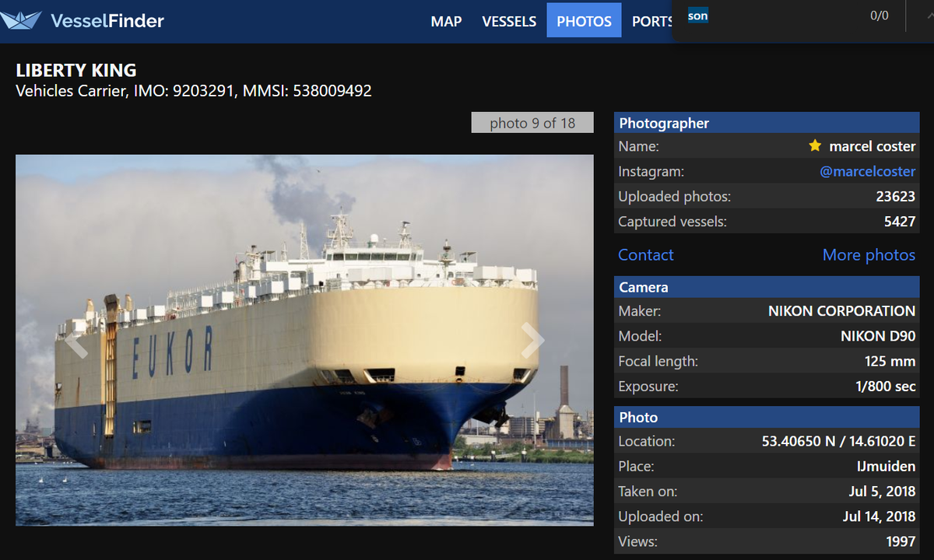Click the Photo section header
The width and height of the screenshot is (934, 560).
point(767,417)
